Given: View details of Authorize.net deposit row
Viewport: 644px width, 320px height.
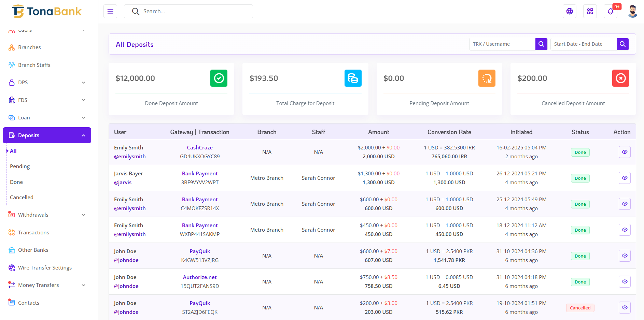Looking at the screenshot, I should (x=625, y=282).
